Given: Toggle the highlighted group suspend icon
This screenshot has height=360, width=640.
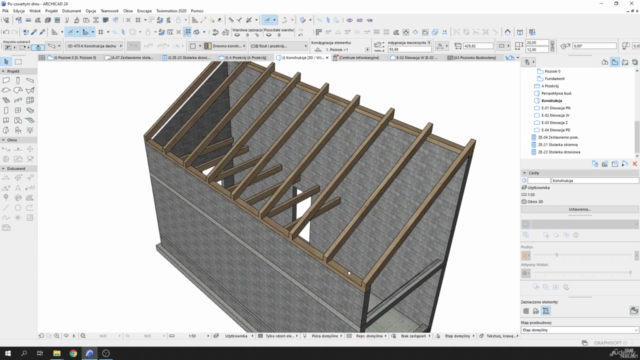Looking at the screenshot, I should [x=187, y=32].
